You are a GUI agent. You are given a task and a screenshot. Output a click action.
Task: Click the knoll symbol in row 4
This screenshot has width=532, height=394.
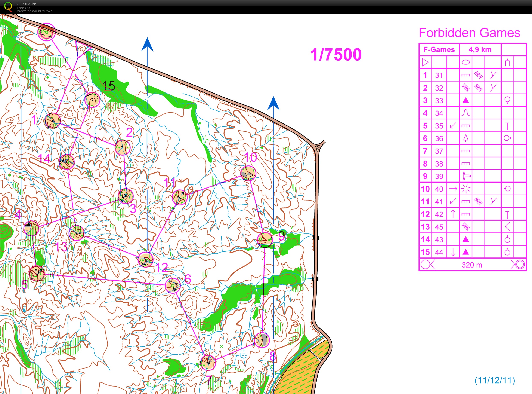(465, 113)
